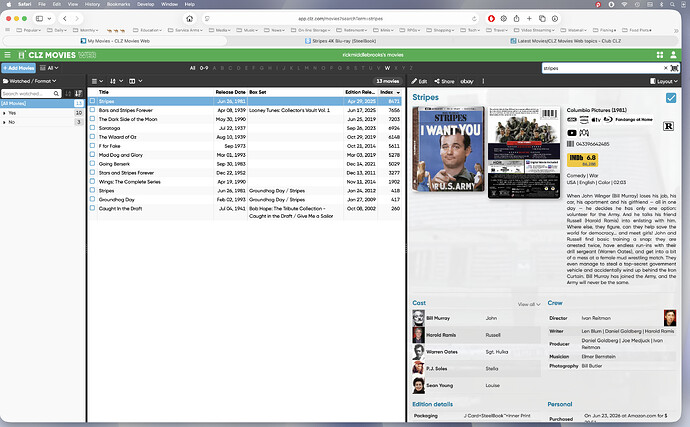
Task: Open the list view mode dropdown
Action: [x=97, y=81]
